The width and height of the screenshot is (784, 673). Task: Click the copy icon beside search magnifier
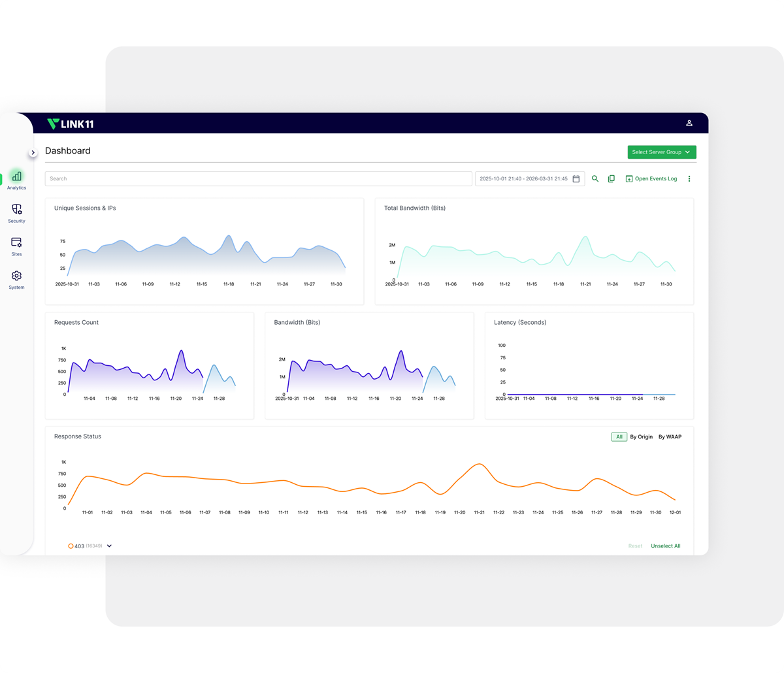click(612, 178)
